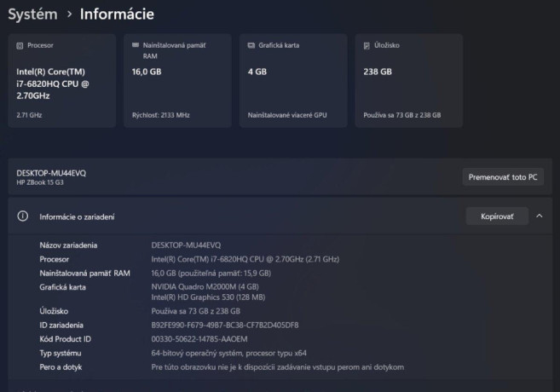Click the Informácie breadcrumb title

(117, 14)
